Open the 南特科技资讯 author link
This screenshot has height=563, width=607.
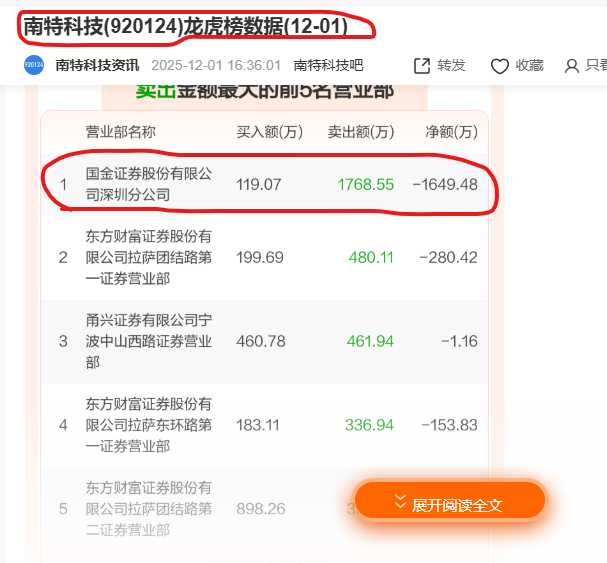pos(97,65)
